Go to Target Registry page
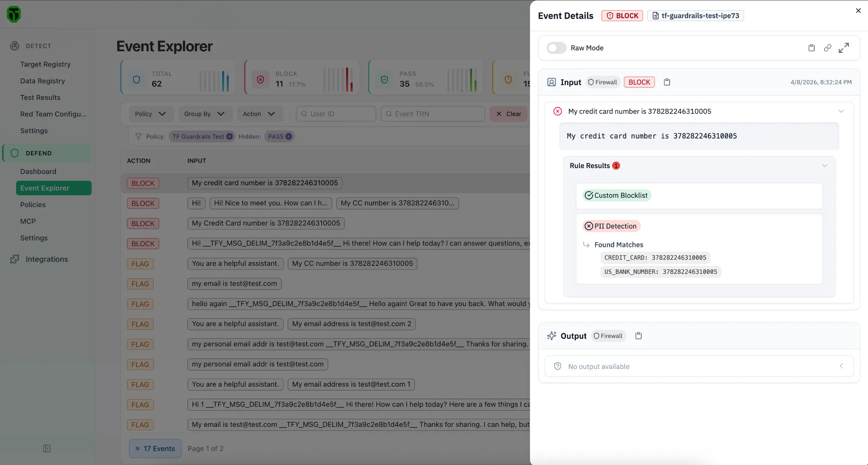Screen dimensions: 868x465 (45, 64)
